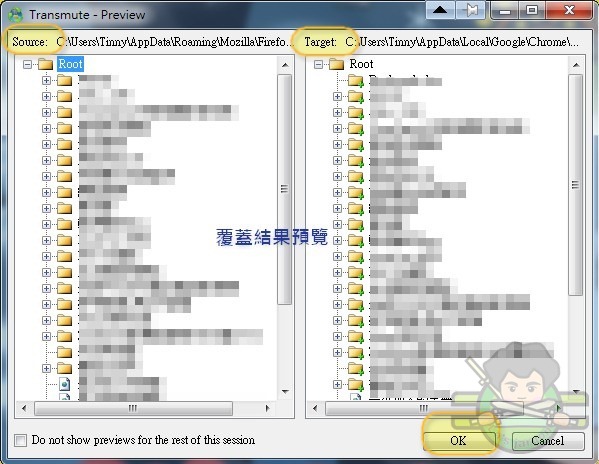Click Source pane horizontal scroll-right arrow
Screen dimensions: 599x464
(267, 408)
